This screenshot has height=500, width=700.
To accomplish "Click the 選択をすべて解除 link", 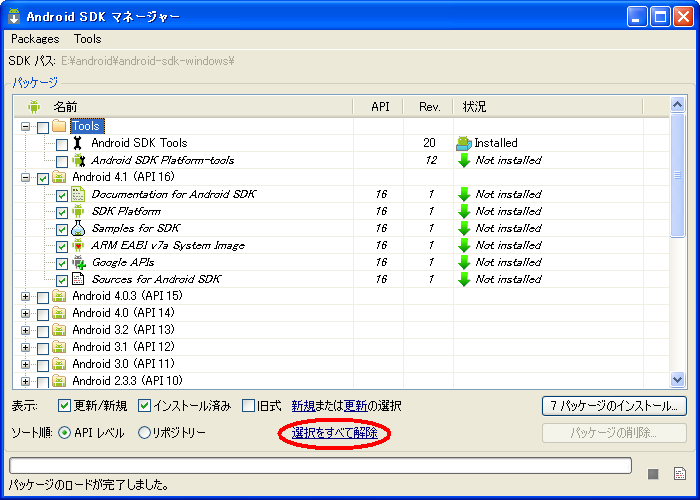I will (335, 433).
